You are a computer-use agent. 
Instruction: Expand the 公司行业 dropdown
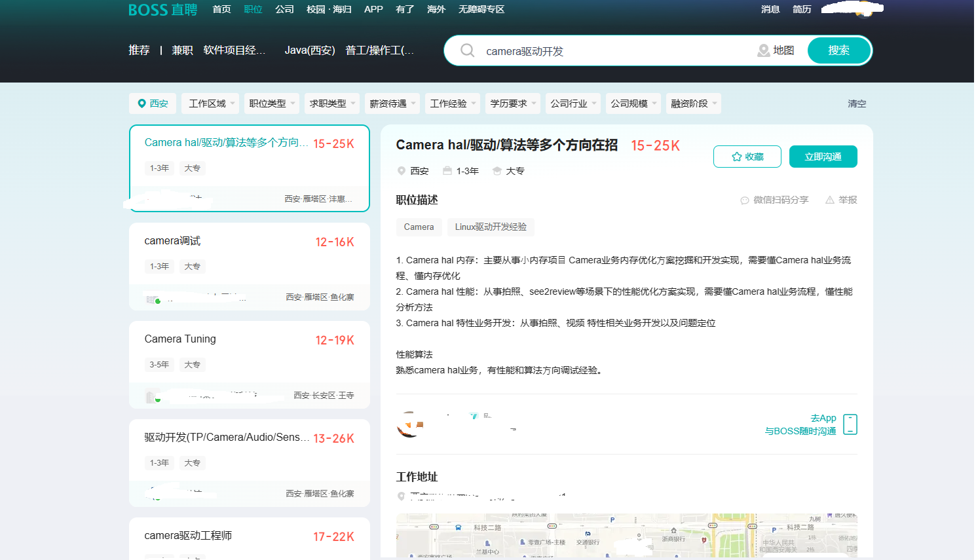click(x=573, y=103)
